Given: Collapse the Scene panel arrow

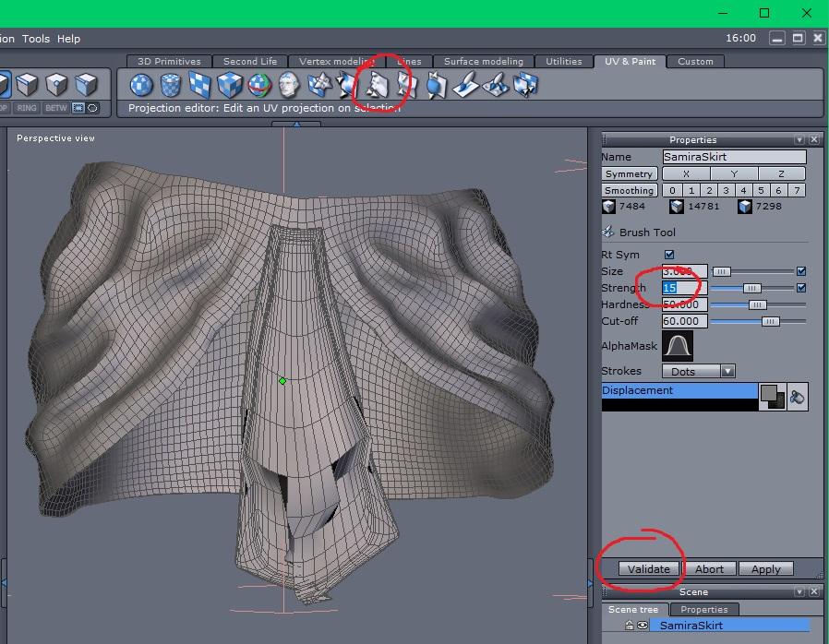Looking at the screenshot, I should click(799, 591).
